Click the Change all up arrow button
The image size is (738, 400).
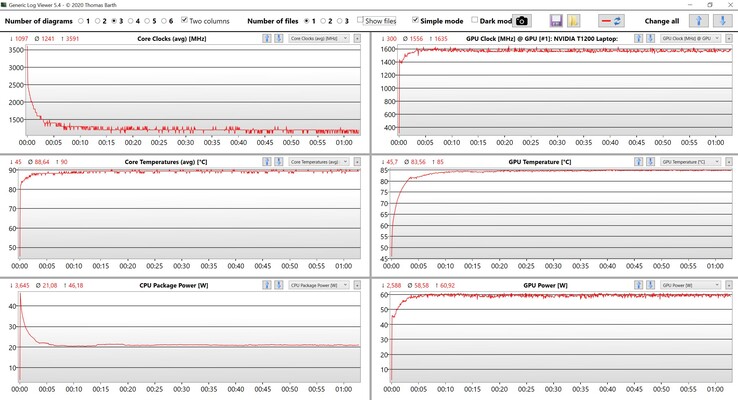click(698, 21)
